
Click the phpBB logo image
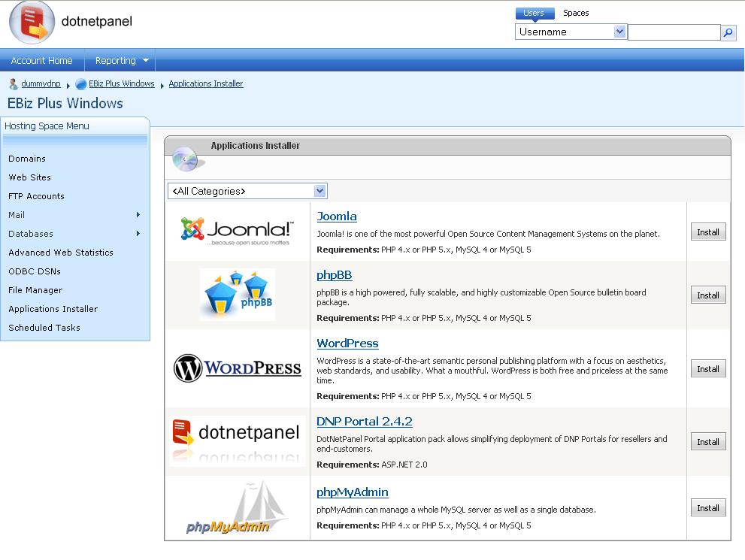click(238, 295)
